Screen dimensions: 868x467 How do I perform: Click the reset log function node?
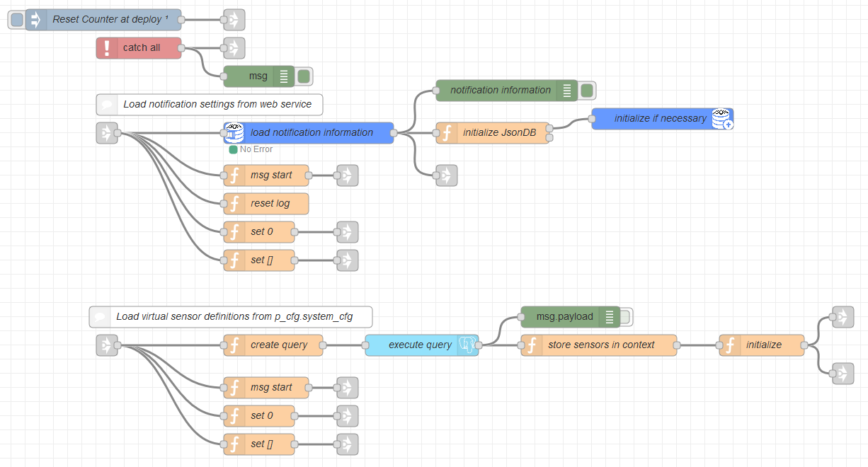[x=270, y=204]
